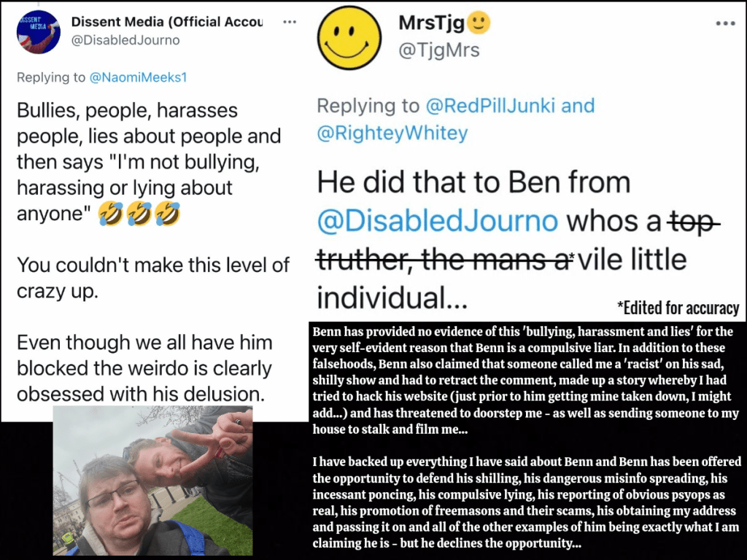Image resolution: width=747 pixels, height=560 pixels.
Task: Click the MrsTjg display name
Action: (x=432, y=23)
